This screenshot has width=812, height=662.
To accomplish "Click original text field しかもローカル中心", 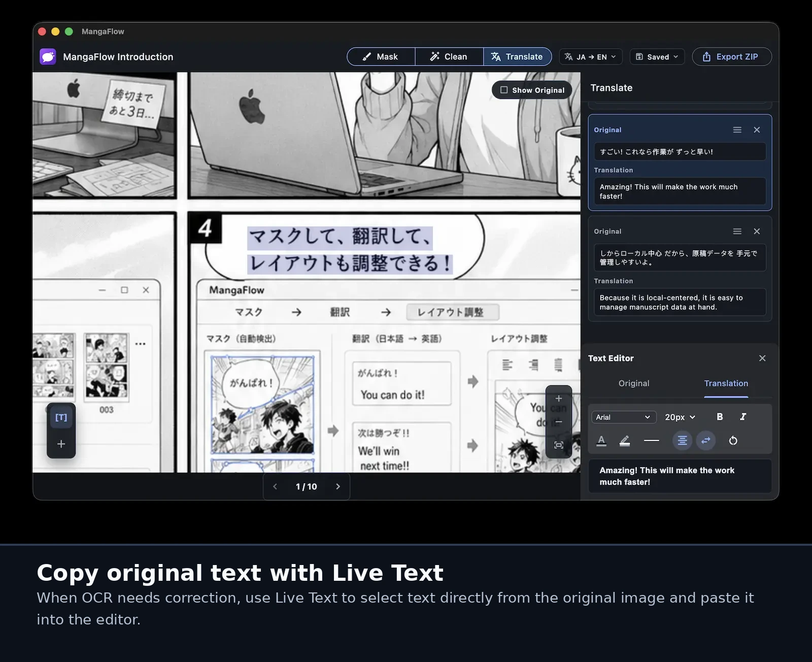I will click(680, 257).
